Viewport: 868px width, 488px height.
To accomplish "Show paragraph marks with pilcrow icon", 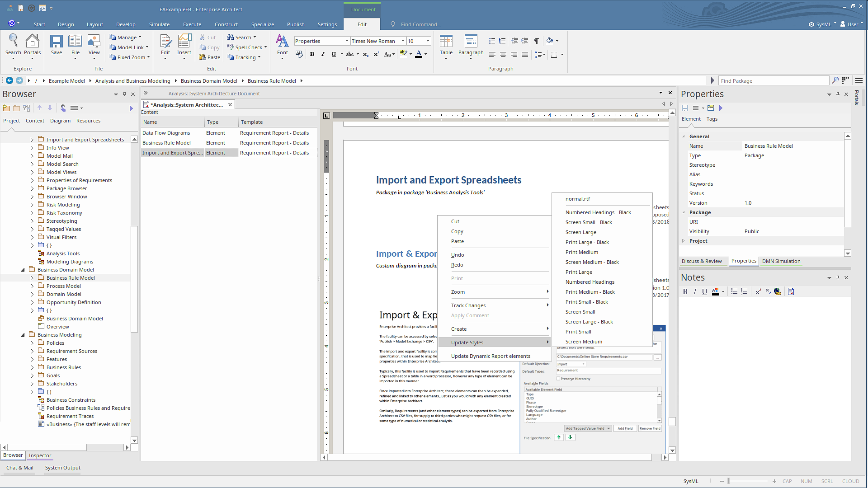I will pos(536,41).
